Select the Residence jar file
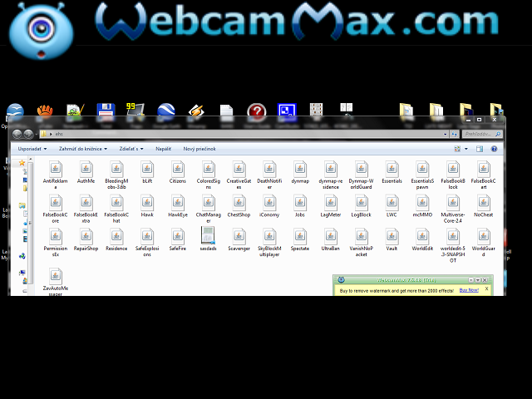 116,239
